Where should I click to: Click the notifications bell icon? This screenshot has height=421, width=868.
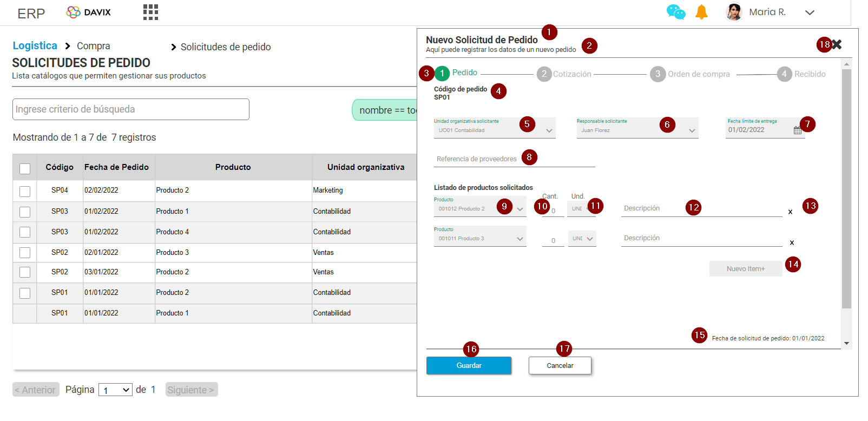[x=701, y=12]
